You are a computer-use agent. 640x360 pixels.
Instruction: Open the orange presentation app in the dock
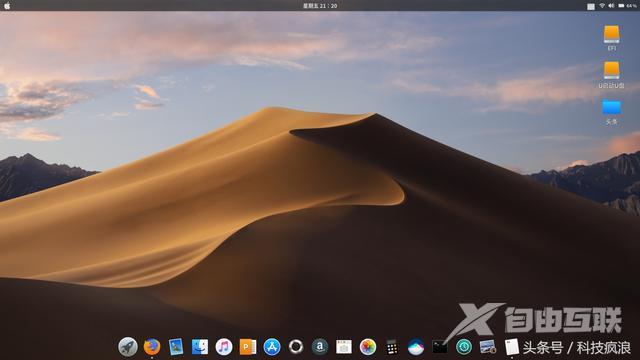[x=248, y=347]
